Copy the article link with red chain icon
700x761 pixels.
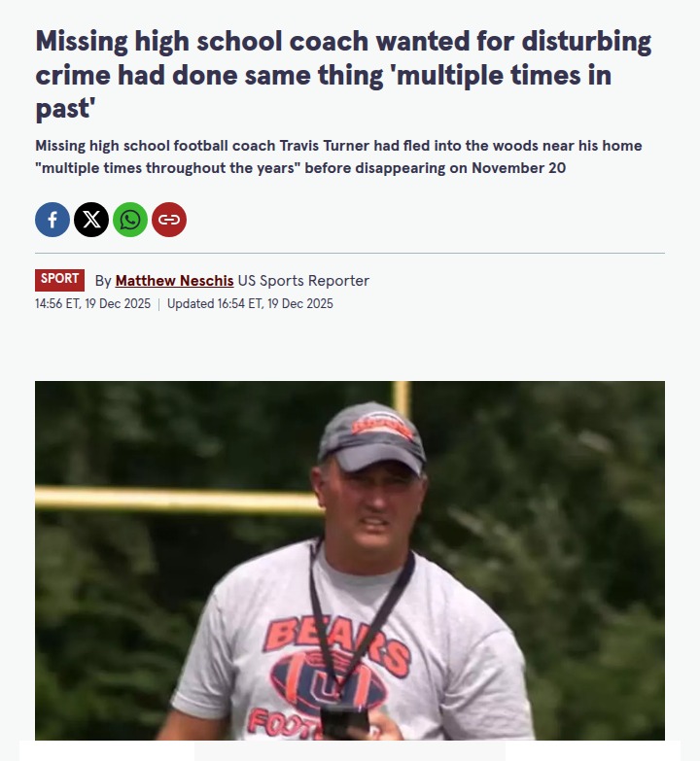(169, 220)
